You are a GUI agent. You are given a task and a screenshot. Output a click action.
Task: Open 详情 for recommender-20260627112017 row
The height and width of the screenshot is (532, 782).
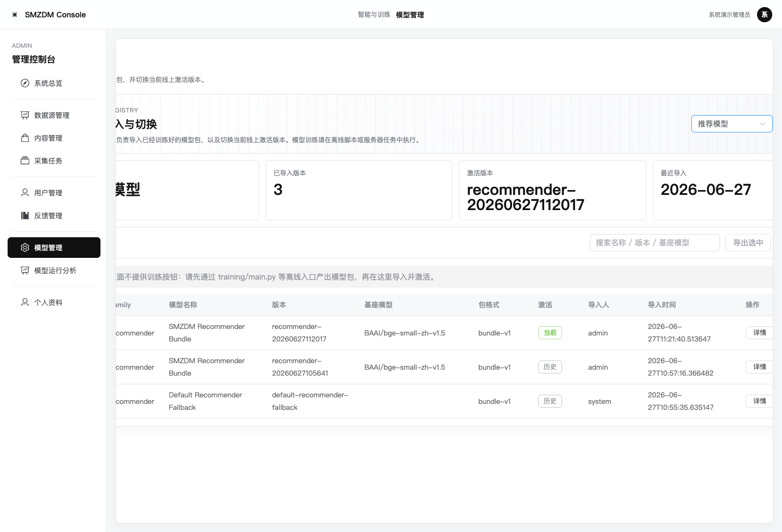(x=759, y=333)
